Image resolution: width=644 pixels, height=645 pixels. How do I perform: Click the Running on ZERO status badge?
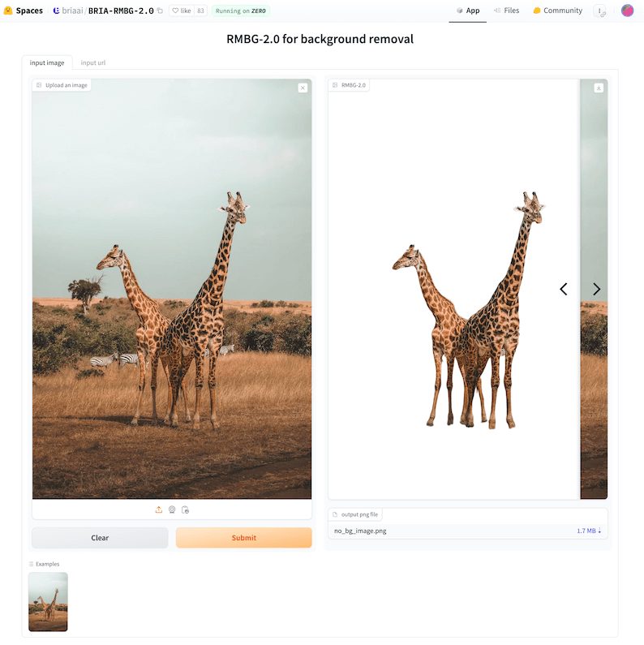[241, 11]
